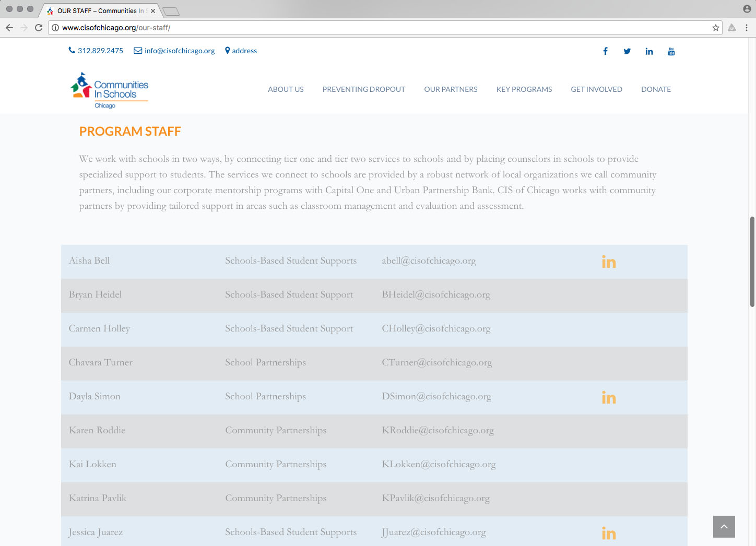The image size is (756, 546).
Task: Open Dayla Simon's LinkedIn profile icon
Action: [x=608, y=398]
